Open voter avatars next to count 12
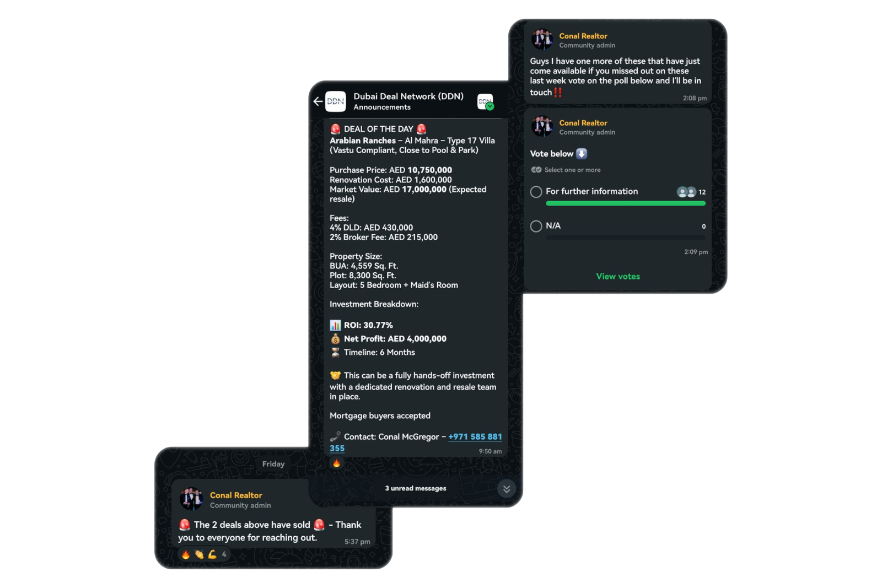This screenshot has height=588, width=882. 686,192
